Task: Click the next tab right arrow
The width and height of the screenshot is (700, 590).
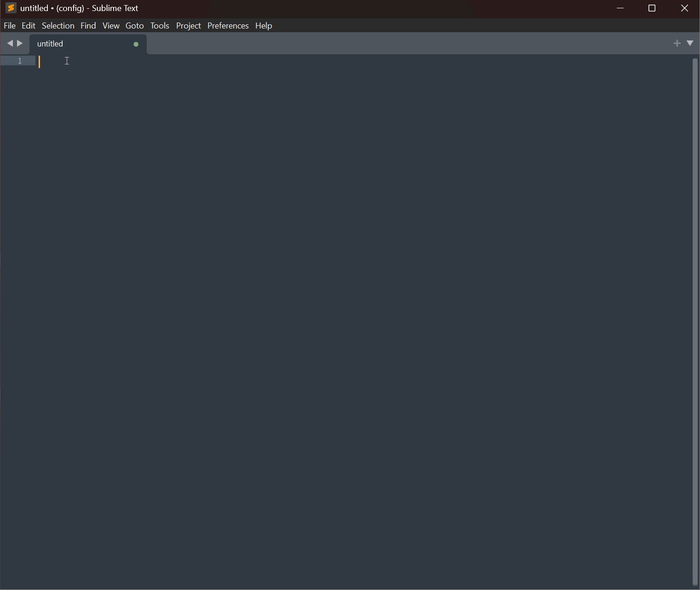Action: (x=20, y=43)
